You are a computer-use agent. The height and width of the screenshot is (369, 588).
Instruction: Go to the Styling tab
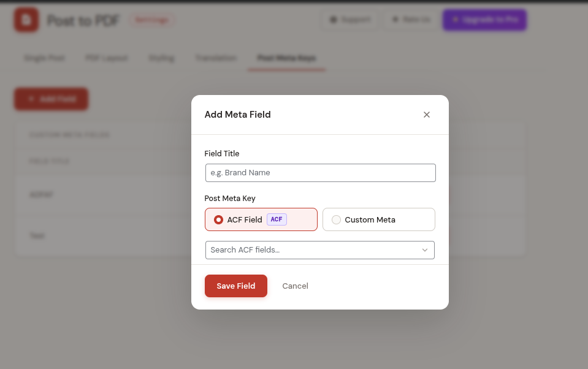(x=161, y=58)
